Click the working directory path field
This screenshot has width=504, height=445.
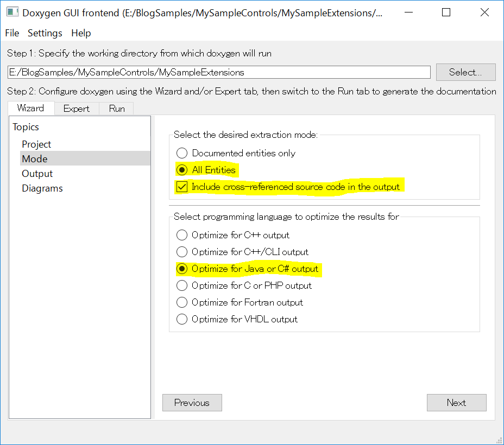pyautogui.click(x=217, y=72)
